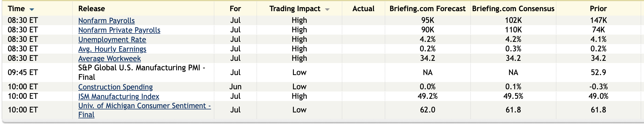Open Avg. Hourly Earnings report link
This screenshot has width=644, height=125.
click(x=112, y=49)
